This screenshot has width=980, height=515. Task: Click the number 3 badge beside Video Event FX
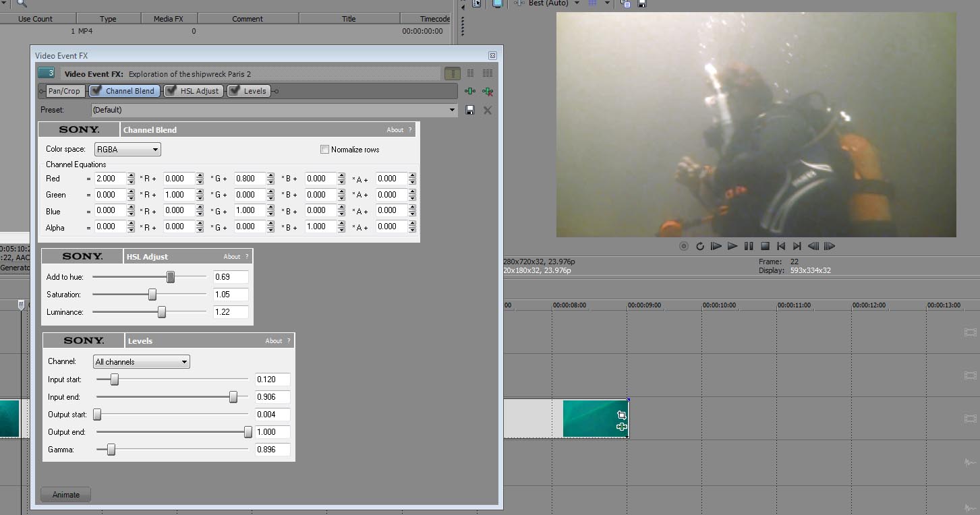[x=47, y=73]
